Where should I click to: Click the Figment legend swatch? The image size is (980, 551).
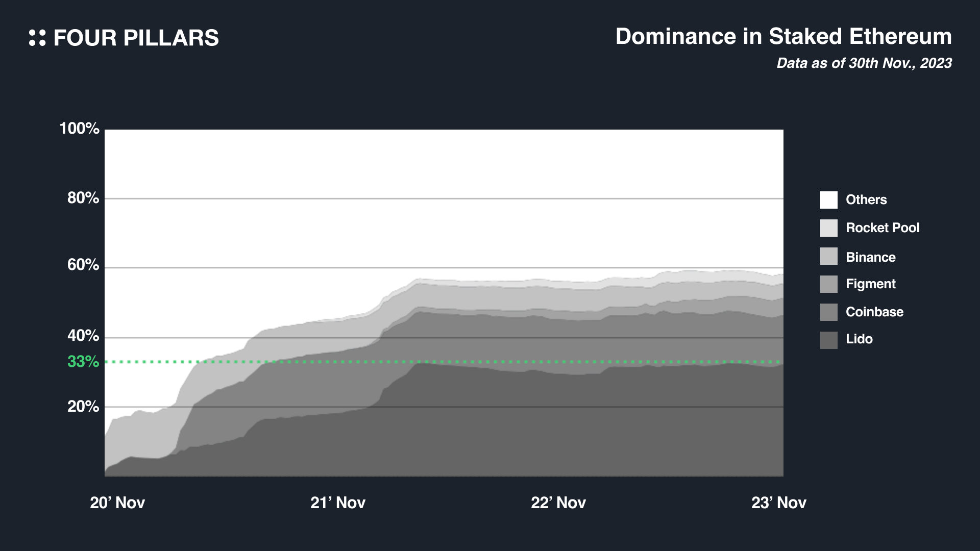point(828,284)
